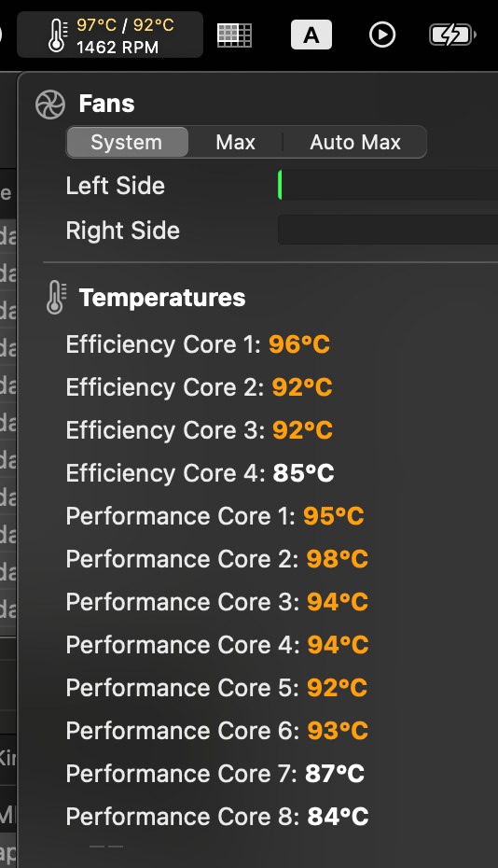Click the play circle menu bar icon
Image resolution: width=498 pixels, height=868 pixels.
382,35
